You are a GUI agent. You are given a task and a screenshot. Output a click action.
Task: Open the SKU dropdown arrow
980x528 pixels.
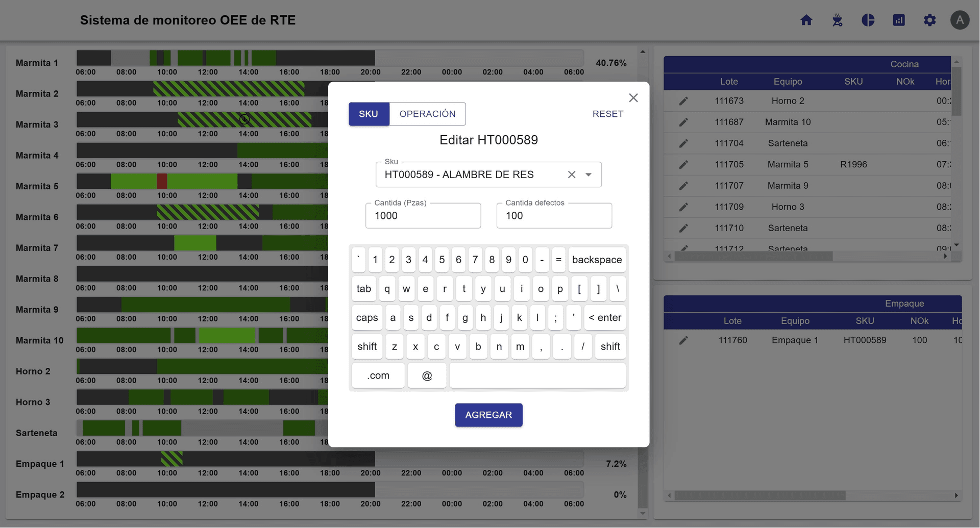click(x=589, y=174)
